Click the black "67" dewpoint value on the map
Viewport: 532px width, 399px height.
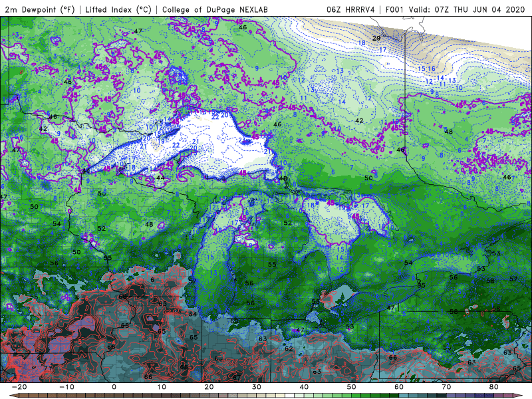[x=237, y=377]
